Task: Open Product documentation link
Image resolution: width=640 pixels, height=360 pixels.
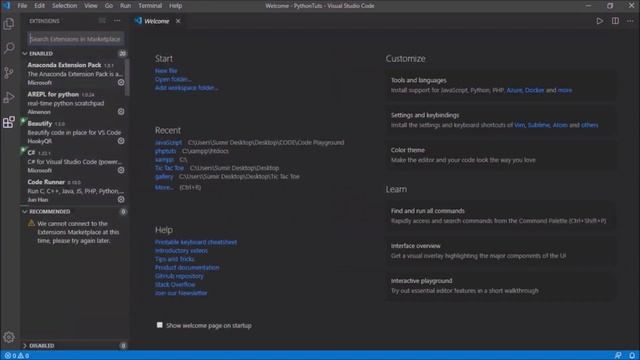Action: (x=187, y=267)
